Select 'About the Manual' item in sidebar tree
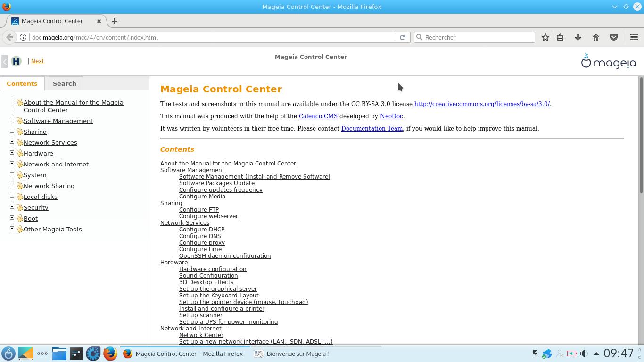This screenshot has height=362, width=644. click(x=73, y=106)
